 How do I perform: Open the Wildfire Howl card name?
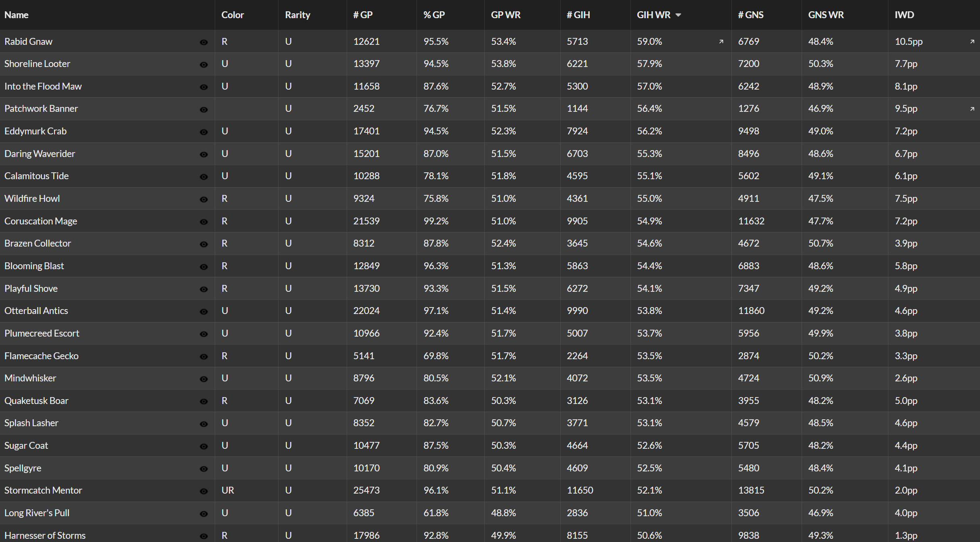pyautogui.click(x=32, y=199)
